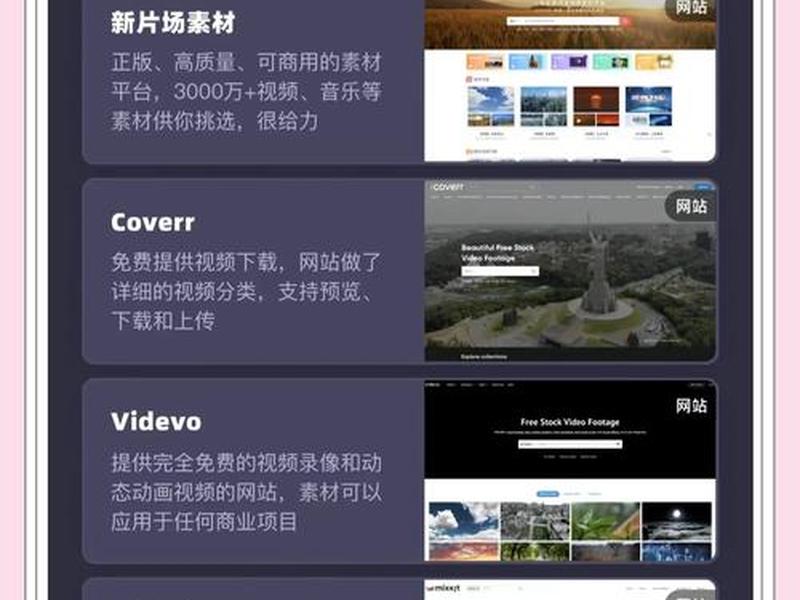The image size is (800, 600).
Task: Select the 新片场素材 description text
Action: [246, 92]
